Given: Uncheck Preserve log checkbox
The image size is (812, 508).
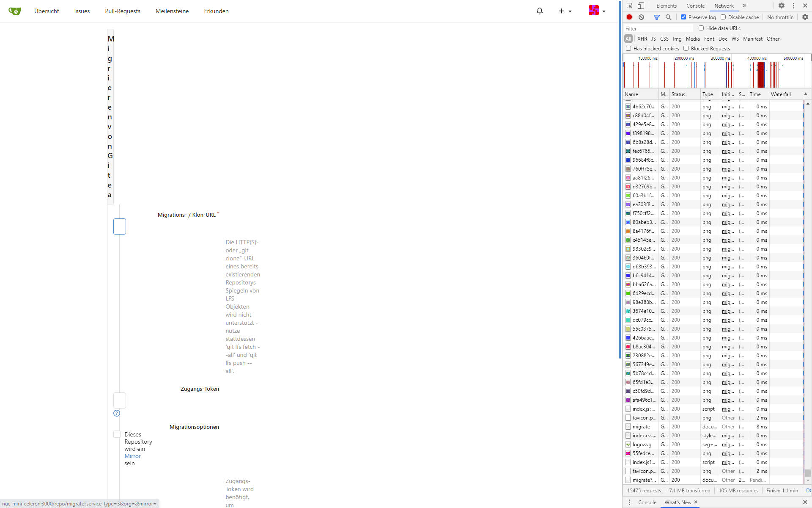Looking at the screenshot, I should coord(683,17).
